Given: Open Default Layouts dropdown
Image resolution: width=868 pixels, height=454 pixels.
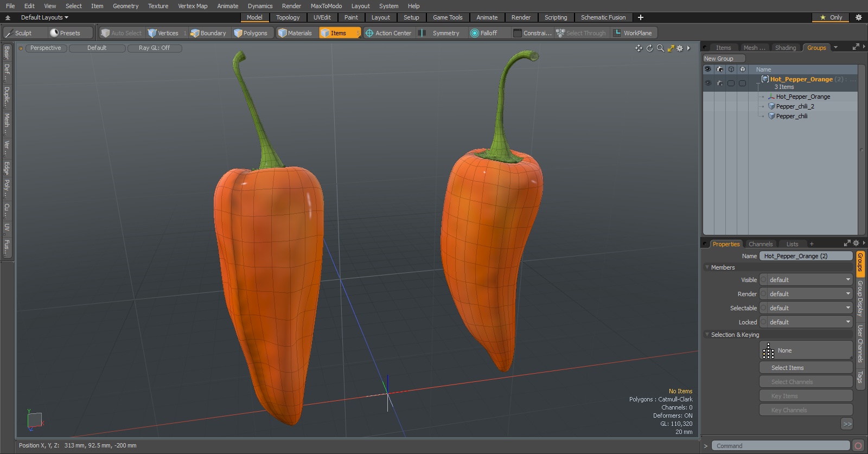Looking at the screenshot, I should tap(44, 17).
